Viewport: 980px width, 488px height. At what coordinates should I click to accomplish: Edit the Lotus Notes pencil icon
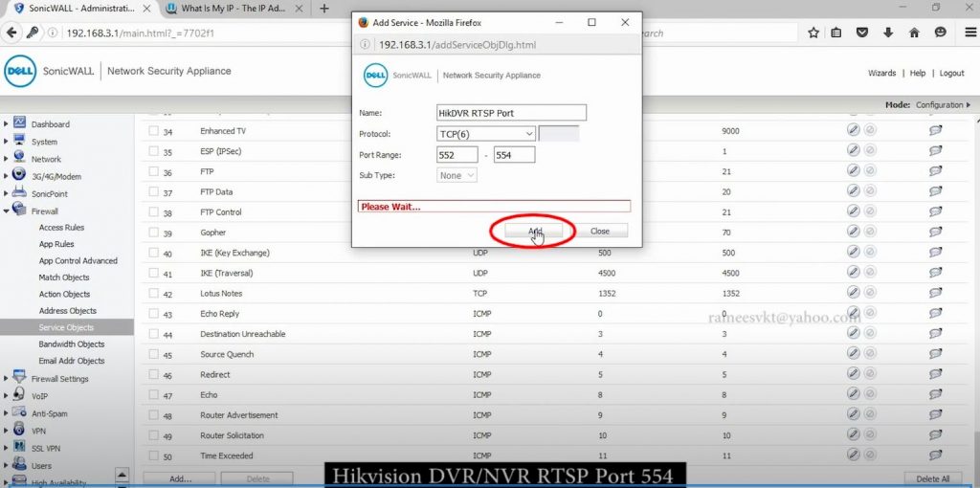point(853,293)
